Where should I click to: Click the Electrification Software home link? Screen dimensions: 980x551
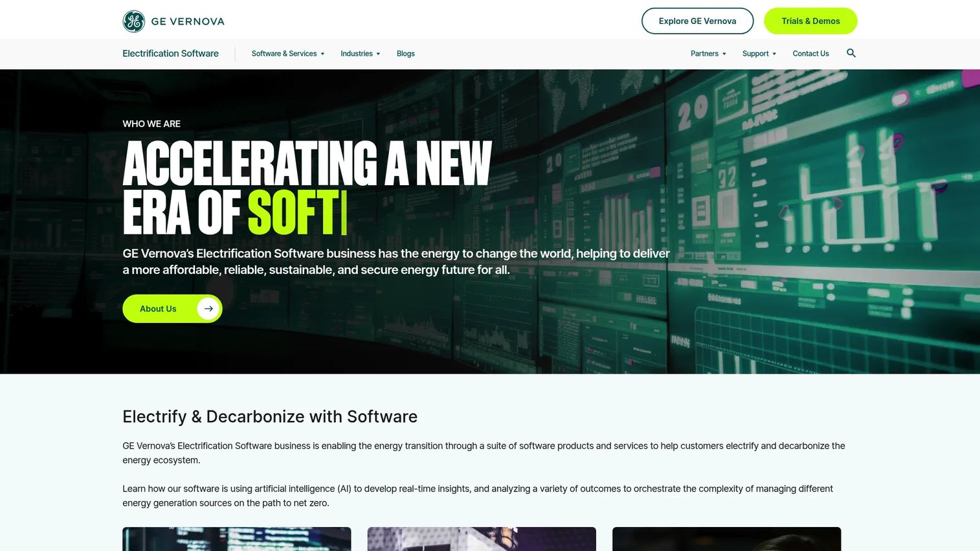click(x=170, y=54)
